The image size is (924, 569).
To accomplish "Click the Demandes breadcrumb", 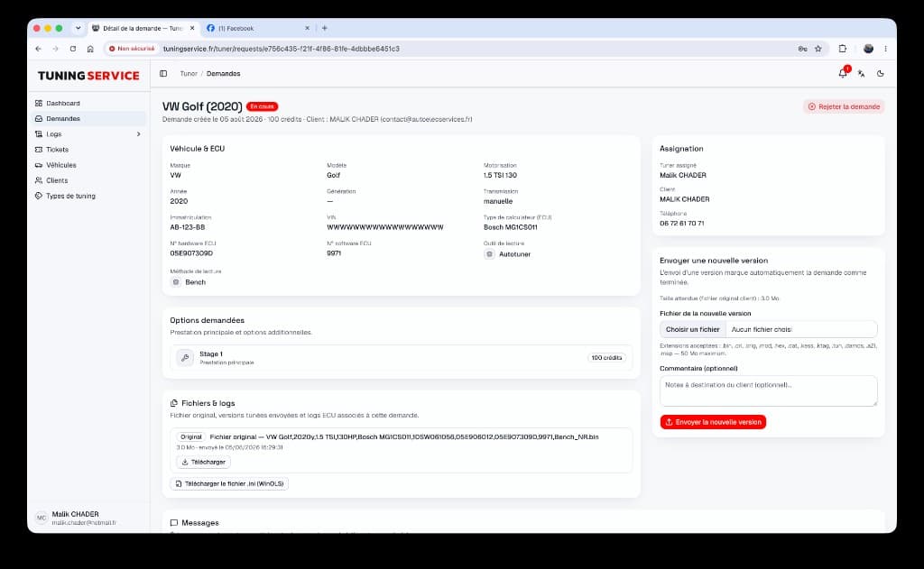I will pyautogui.click(x=224, y=74).
